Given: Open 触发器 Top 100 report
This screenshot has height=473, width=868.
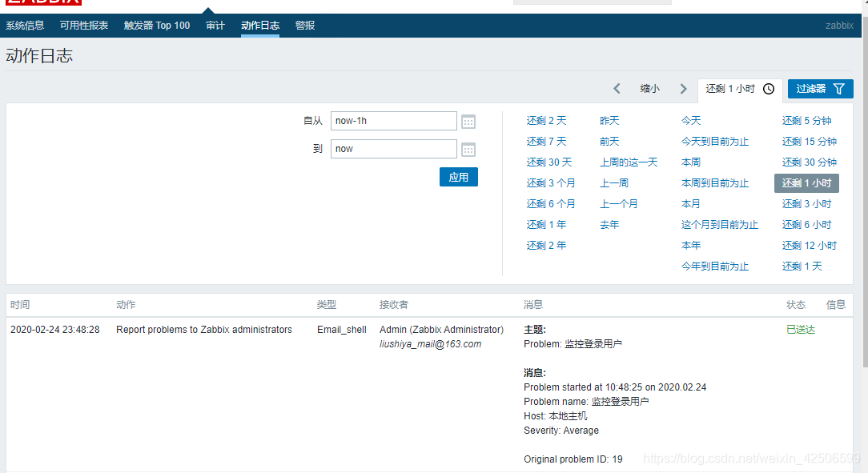Looking at the screenshot, I should [x=157, y=26].
